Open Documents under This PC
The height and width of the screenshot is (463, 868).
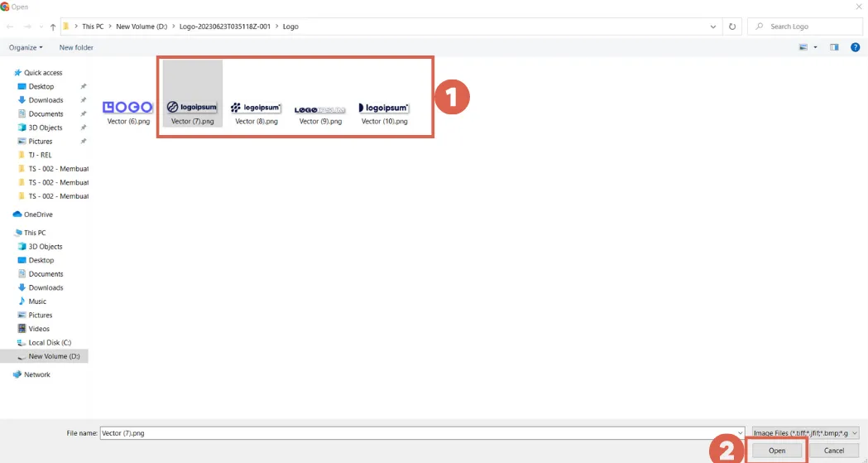[x=46, y=274]
